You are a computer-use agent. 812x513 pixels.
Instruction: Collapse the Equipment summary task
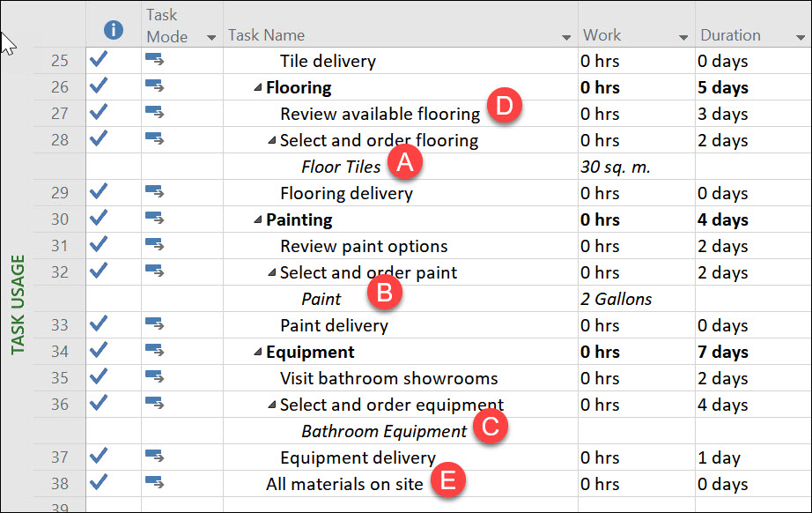coord(258,352)
